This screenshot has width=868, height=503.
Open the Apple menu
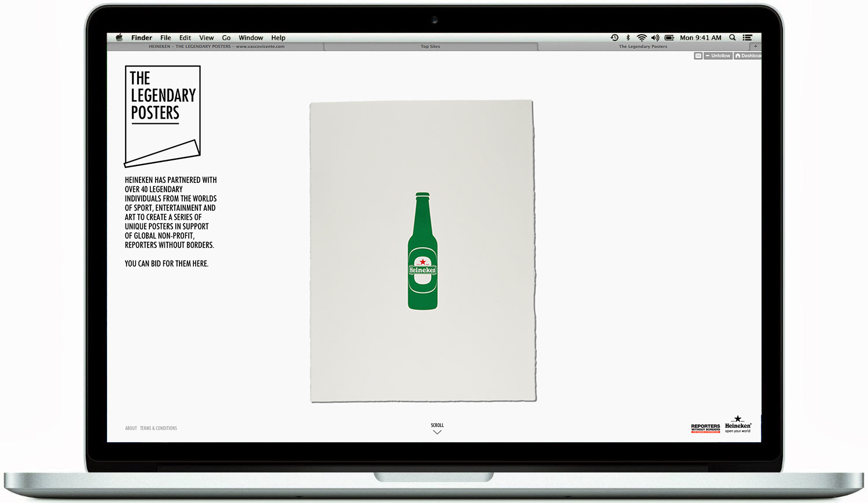[119, 38]
